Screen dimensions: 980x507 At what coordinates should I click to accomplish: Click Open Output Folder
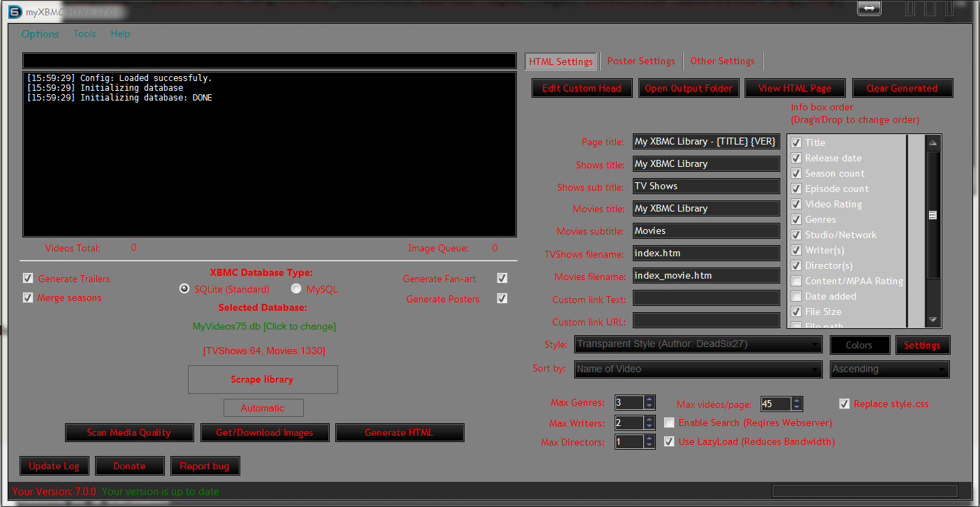point(689,88)
